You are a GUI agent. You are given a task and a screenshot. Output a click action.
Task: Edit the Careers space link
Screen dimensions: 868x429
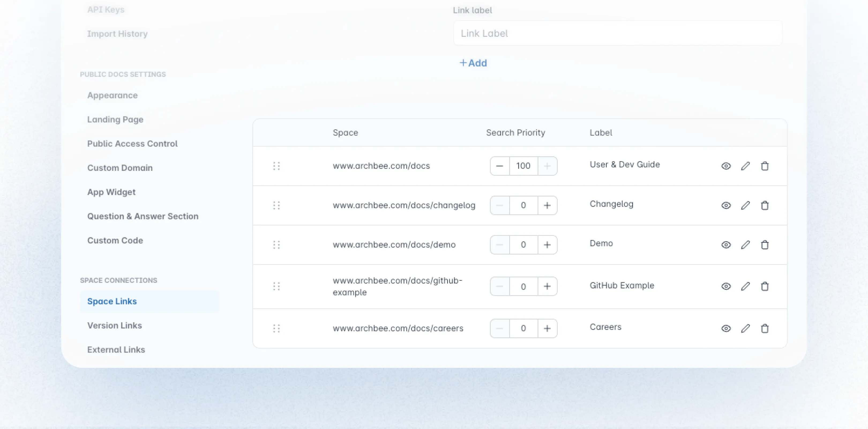745,328
